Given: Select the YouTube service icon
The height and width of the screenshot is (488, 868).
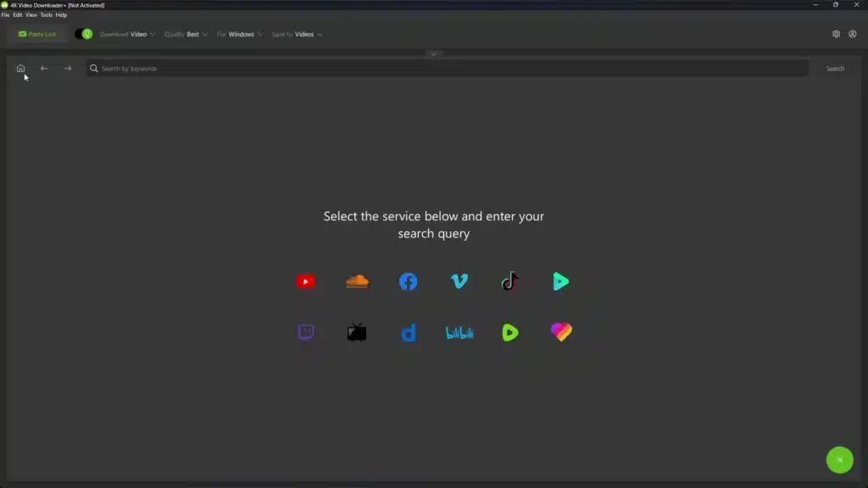Looking at the screenshot, I should point(306,282).
